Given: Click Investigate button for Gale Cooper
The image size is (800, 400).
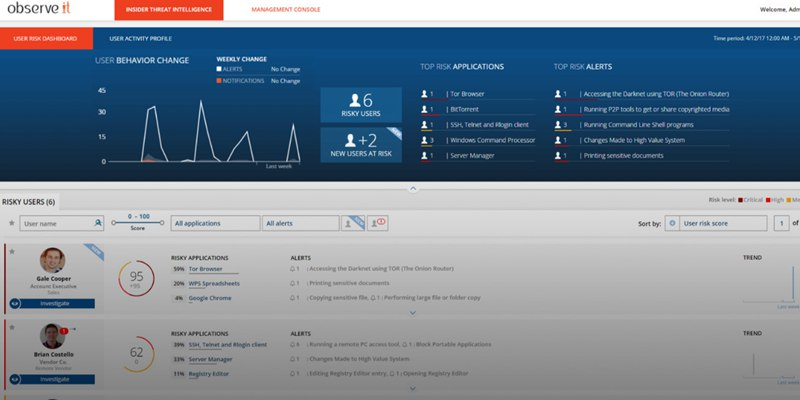Looking at the screenshot, I should pyautogui.click(x=55, y=303).
